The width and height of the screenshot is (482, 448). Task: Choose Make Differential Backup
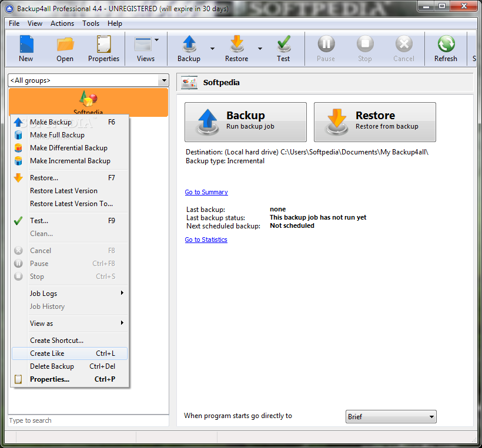(70, 148)
